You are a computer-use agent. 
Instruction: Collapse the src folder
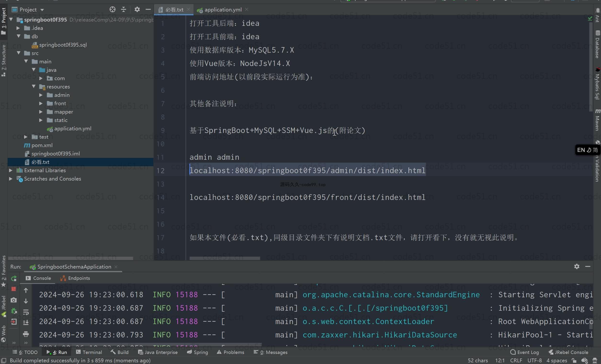click(x=18, y=53)
